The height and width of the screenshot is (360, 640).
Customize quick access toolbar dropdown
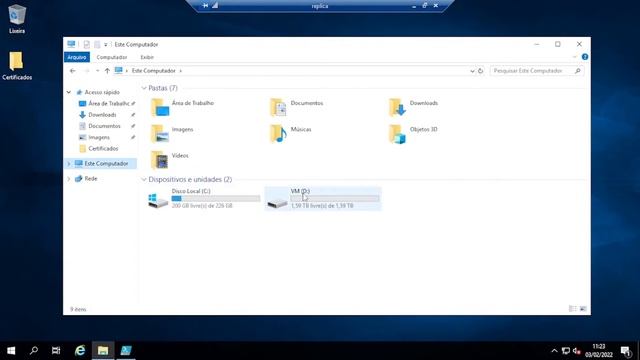(106, 44)
